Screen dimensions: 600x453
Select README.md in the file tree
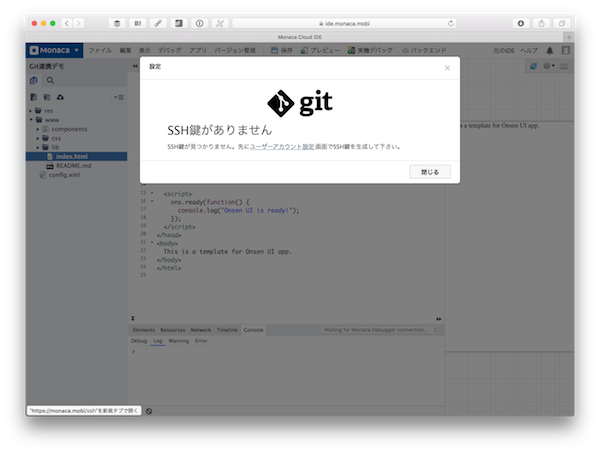tap(73, 166)
